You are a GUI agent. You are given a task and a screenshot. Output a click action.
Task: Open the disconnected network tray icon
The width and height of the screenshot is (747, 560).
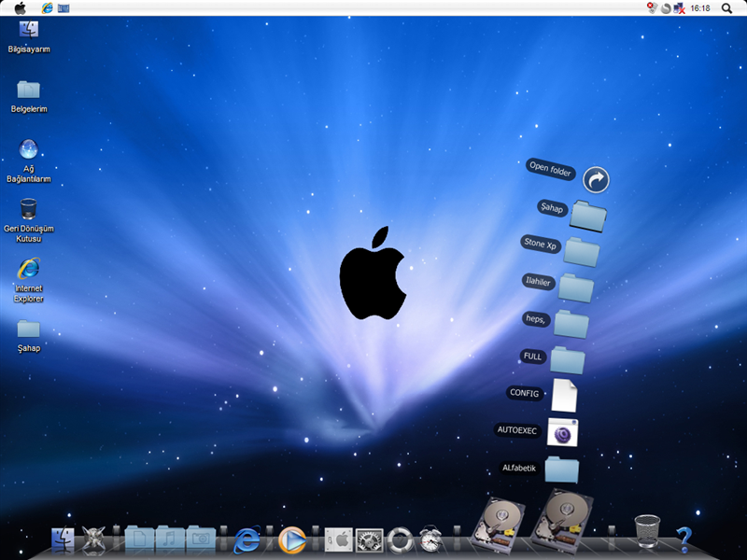point(680,8)
